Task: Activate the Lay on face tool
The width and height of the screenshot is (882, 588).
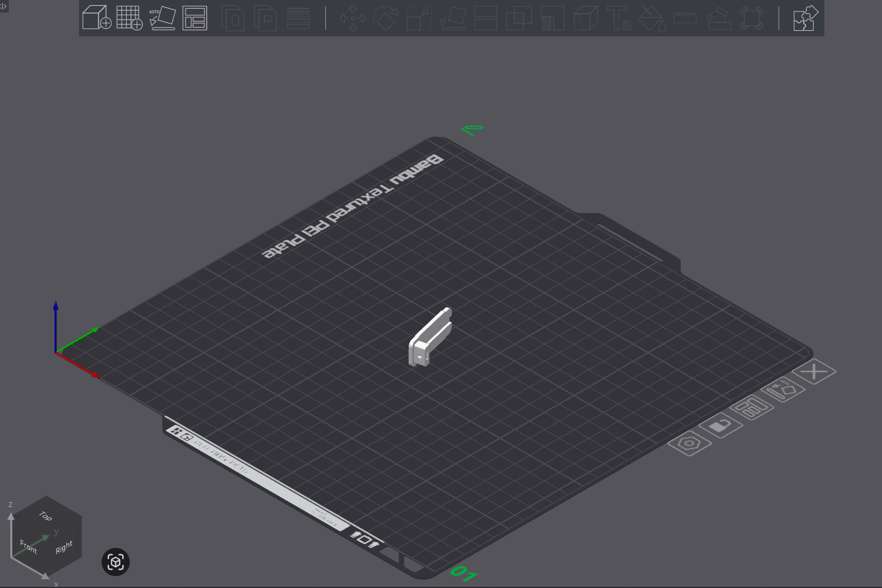Action: pos(452,19)
